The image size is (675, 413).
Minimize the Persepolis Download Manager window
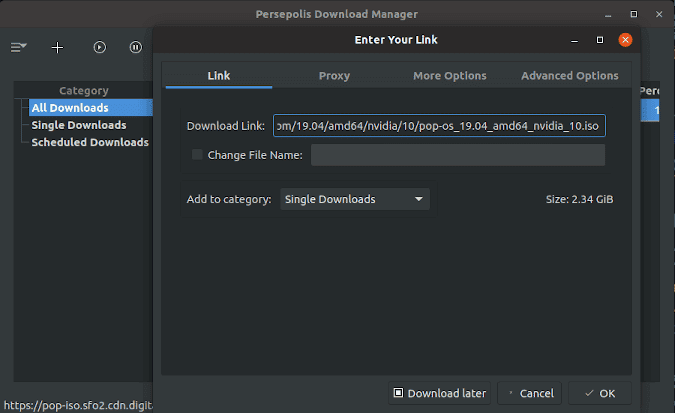pyautogui.click(x=608, y=15)
